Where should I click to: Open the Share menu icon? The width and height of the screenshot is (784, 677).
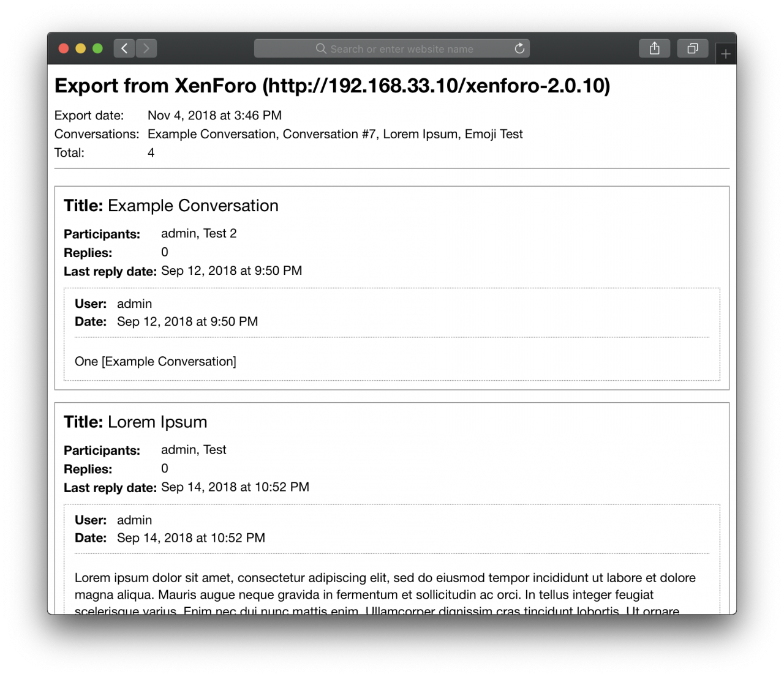[x=654, y=48]
